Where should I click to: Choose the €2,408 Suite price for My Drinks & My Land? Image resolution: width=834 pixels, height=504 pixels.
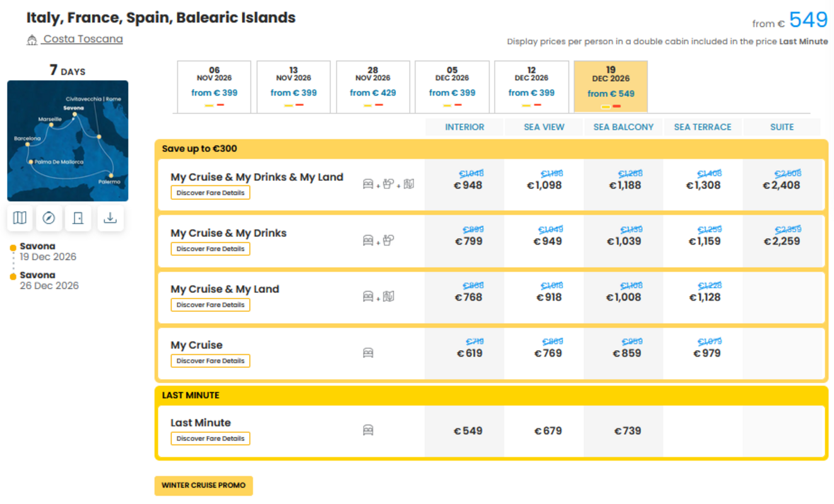click(782, 185)
